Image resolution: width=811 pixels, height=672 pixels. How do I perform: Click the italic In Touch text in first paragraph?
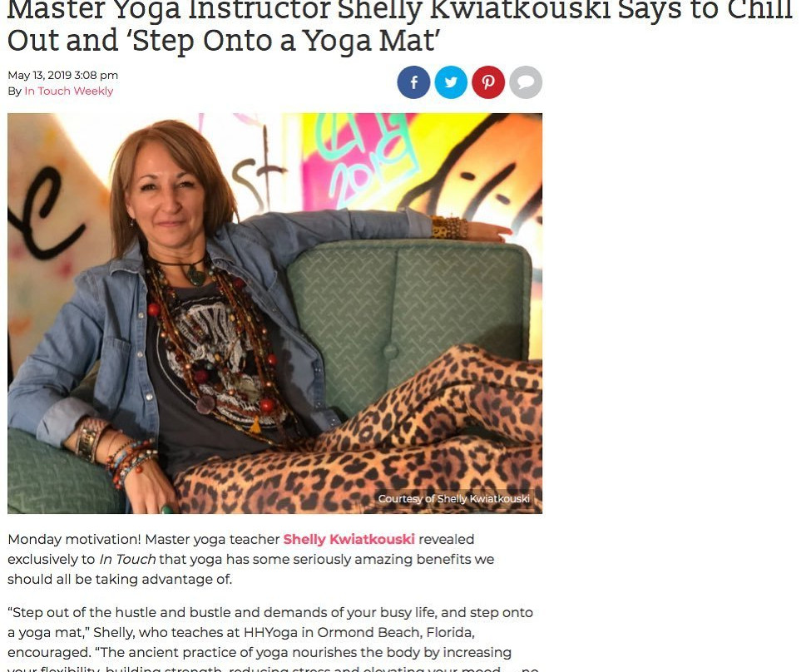127,559
